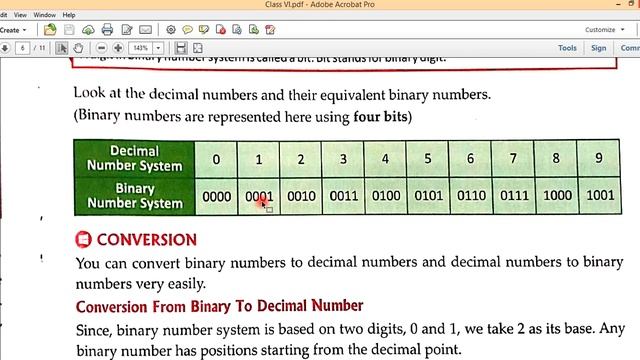640x360 pixels.
Task: Click binary value 0000 cell
Action: pyautogui.click(x=217, y=196)
